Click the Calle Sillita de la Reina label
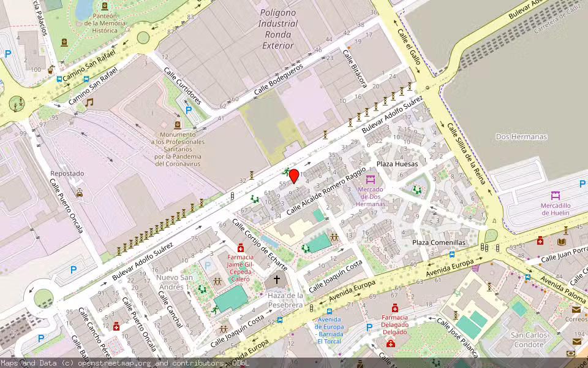Screen dimensions: 588x368 (466, 153)
